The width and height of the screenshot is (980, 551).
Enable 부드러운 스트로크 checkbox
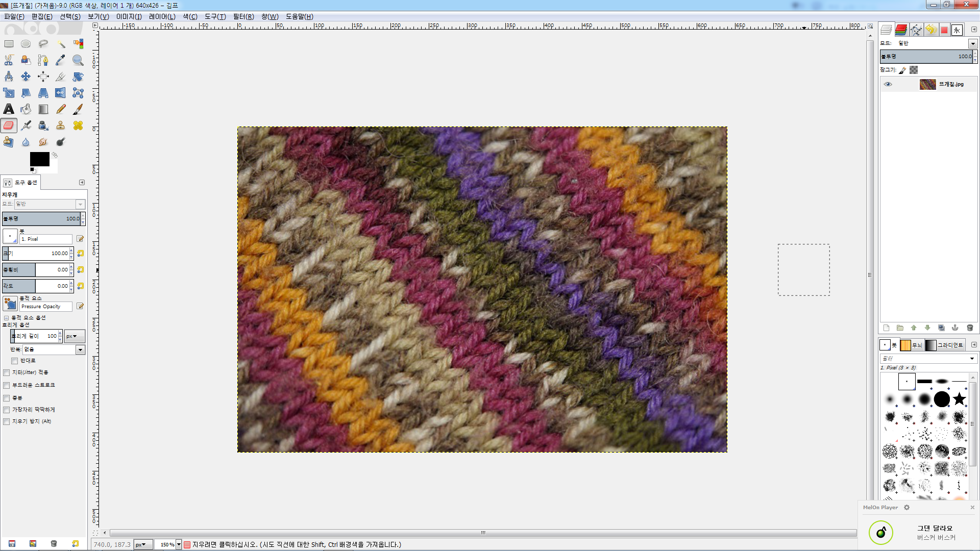7,386
